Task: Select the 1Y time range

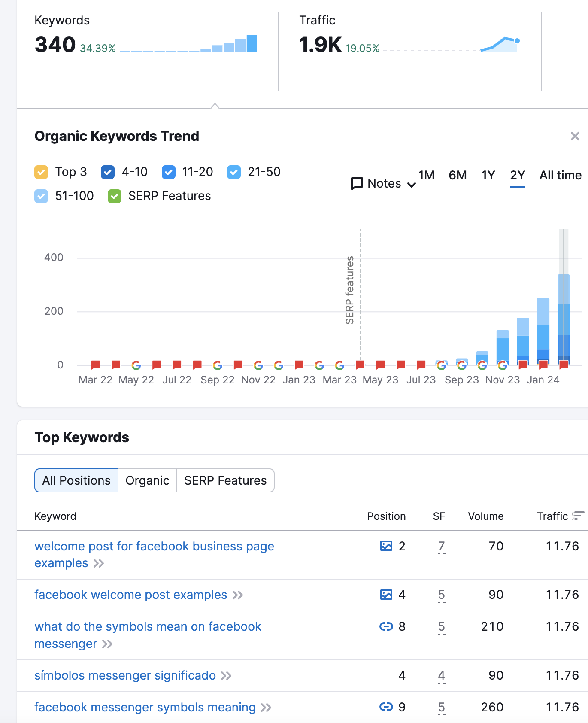Action: tap(488, 175)
